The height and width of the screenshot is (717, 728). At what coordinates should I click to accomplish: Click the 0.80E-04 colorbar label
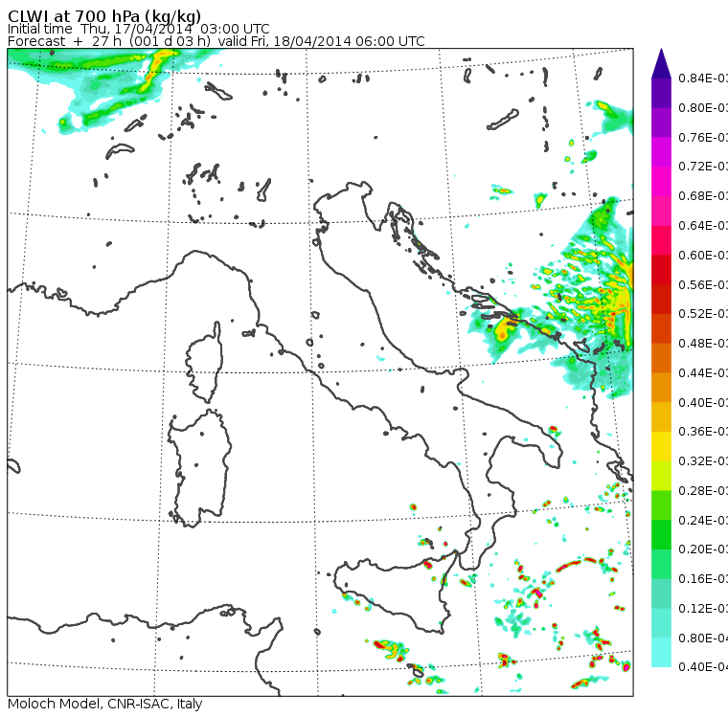[x=703, y=639]
